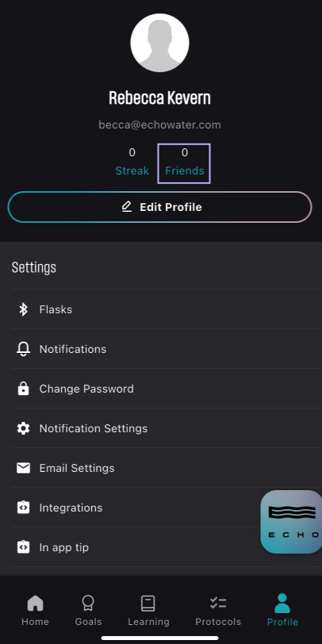Tap the gear icon for Notification Settings
This screenshot has width=322, height=644.
[x=24, y=428]
